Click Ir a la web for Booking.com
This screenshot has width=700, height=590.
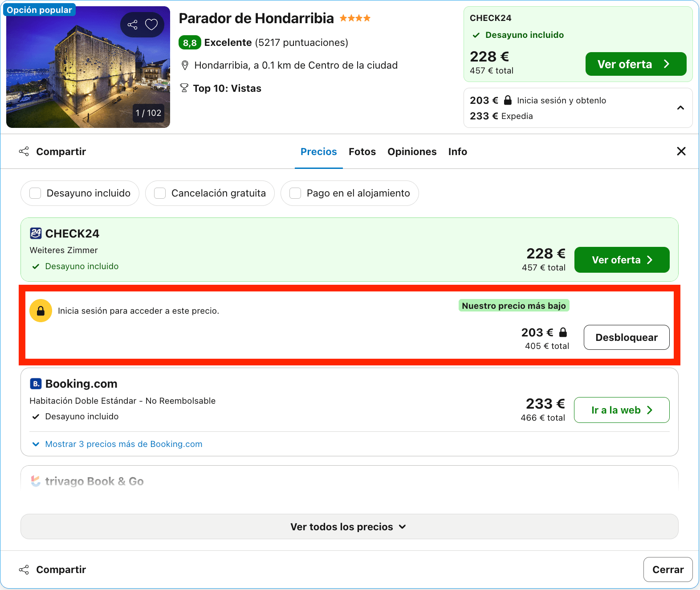[x=622, y=410]
